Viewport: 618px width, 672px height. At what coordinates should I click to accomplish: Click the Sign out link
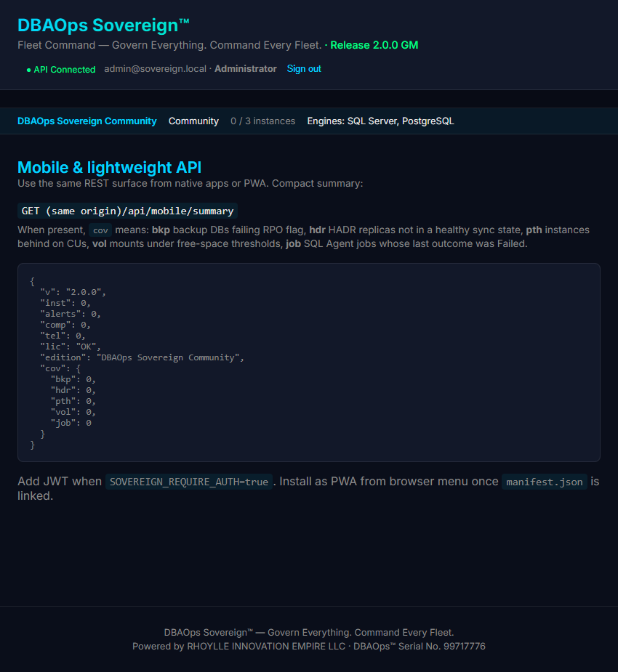click(304, 68)
